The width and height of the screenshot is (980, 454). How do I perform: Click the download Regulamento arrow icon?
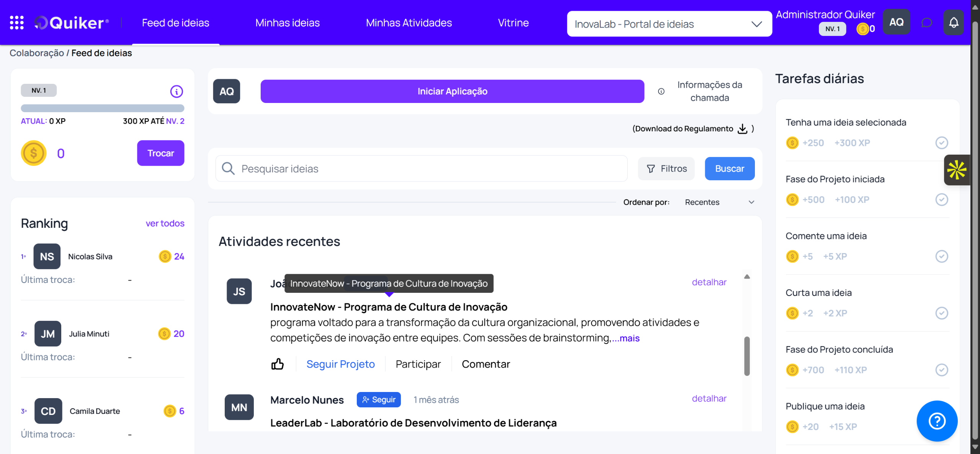point(742,129)
